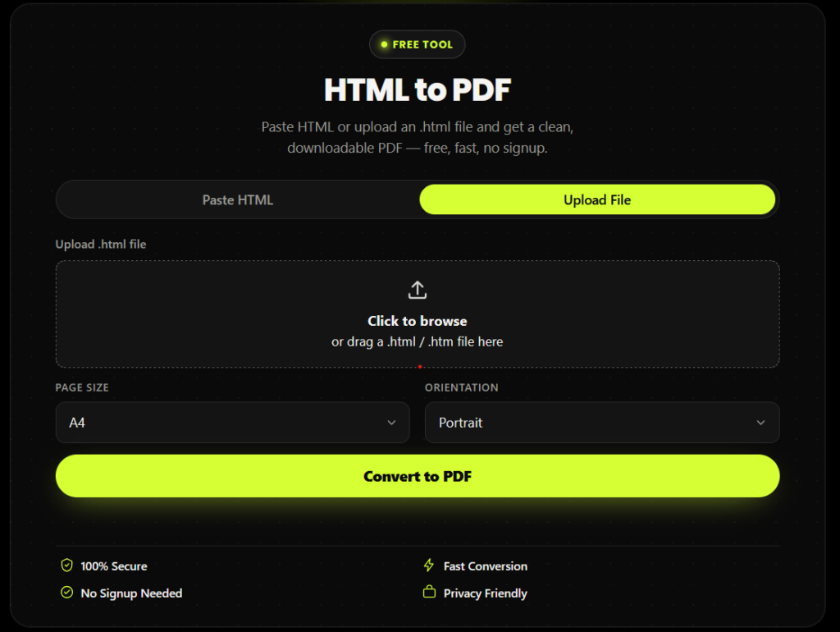
Task: Click the 'Upload .html file' label
Action: pos(101,245)
